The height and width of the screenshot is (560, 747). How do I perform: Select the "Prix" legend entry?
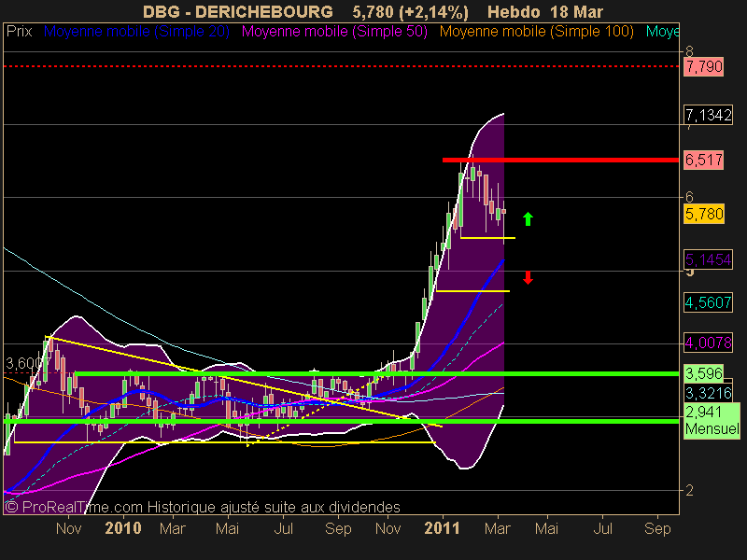[x=19, y=32]
